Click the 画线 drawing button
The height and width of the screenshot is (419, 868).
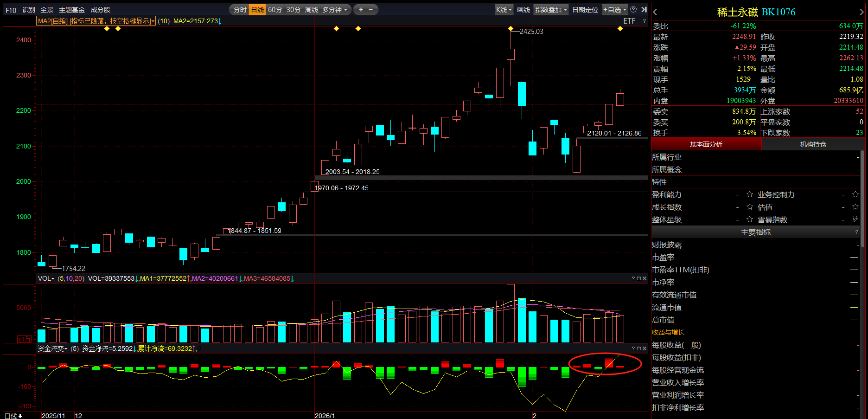523,10
